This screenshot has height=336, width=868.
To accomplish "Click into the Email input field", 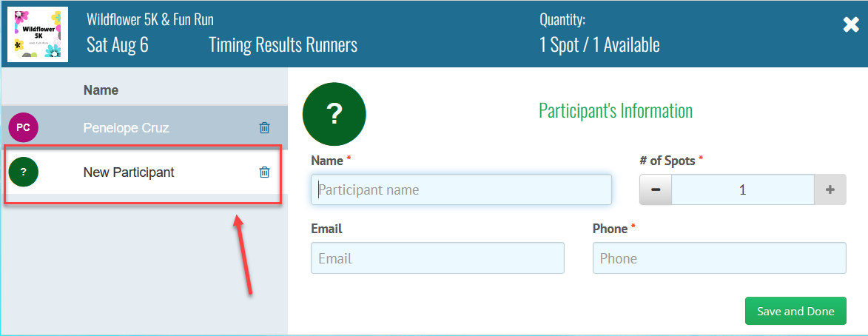I will 437,258.
